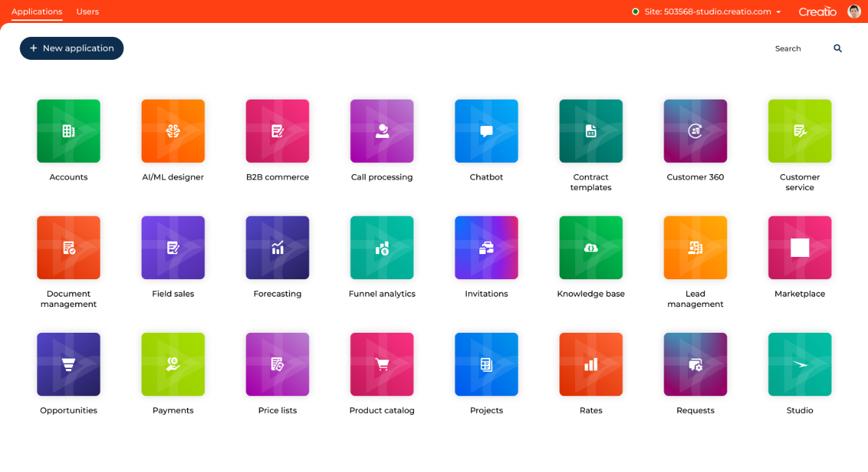Launch the AI/ML designer app
This screenshot has width=868, height=472.
(x=172, y=131)
